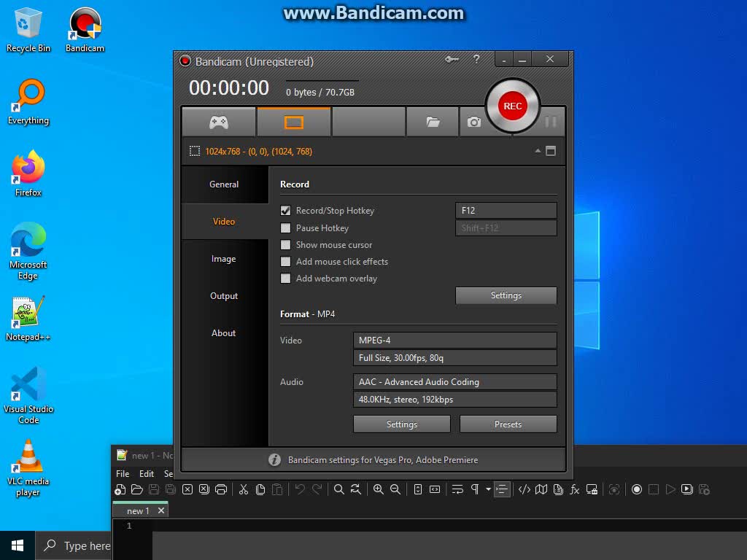747x560 pixels.
Task: Select the Firefox desktop shortcut
Action: coord(28,174)
